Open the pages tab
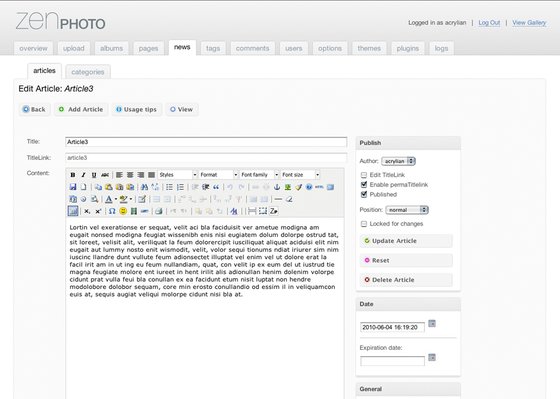The height and width of the screenshot is (399, 560). tap(149, 48)
